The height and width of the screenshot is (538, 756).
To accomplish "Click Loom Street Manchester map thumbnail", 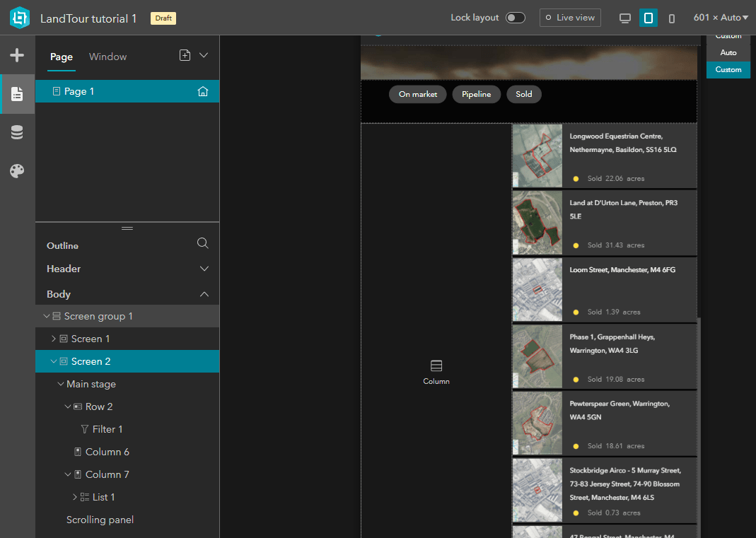I will pos(537,290).
